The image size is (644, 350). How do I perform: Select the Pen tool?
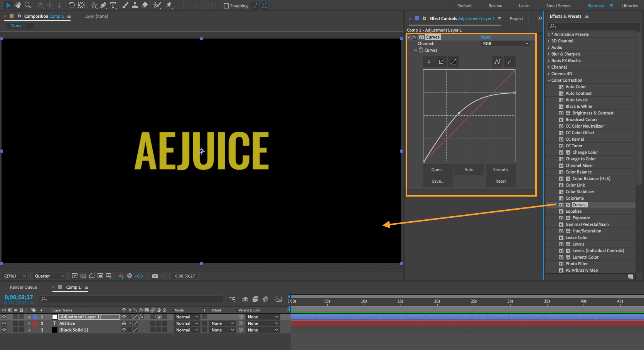[103, 5]
